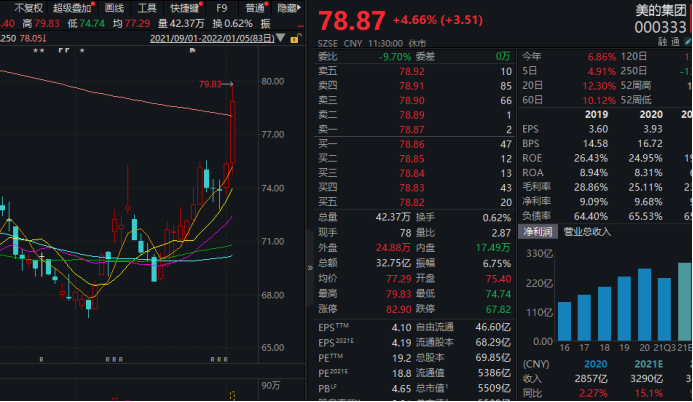
Task: Switch to the 净利润 tab
Action: click(537, 231)
